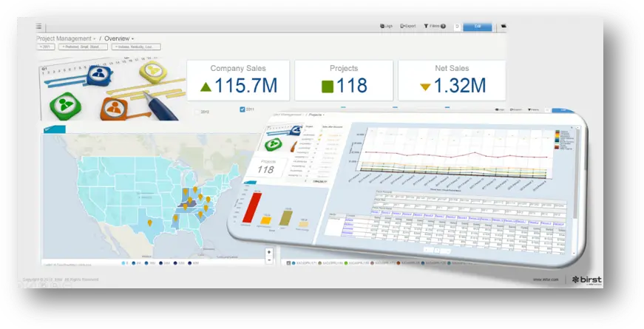
Task: Select the large Projects 118 KPI card
Action: [344, 81]
